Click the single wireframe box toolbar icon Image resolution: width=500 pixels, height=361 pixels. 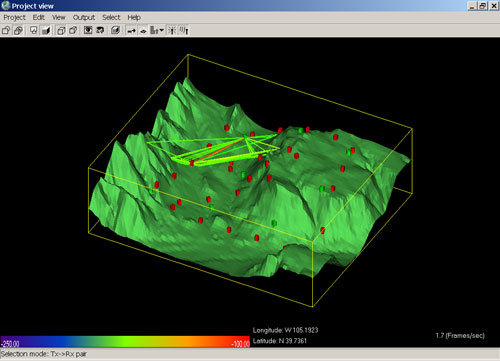(x=6, y=30)
